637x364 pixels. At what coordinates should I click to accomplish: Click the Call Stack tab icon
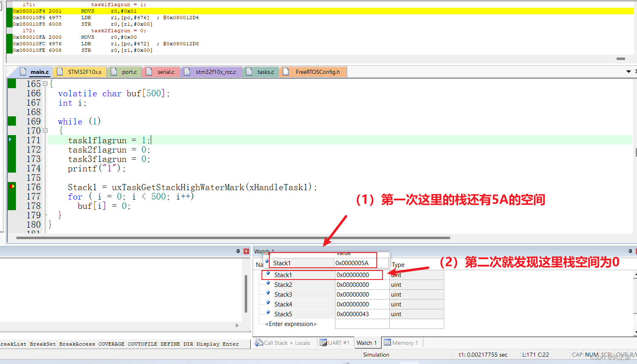(259, 343)
